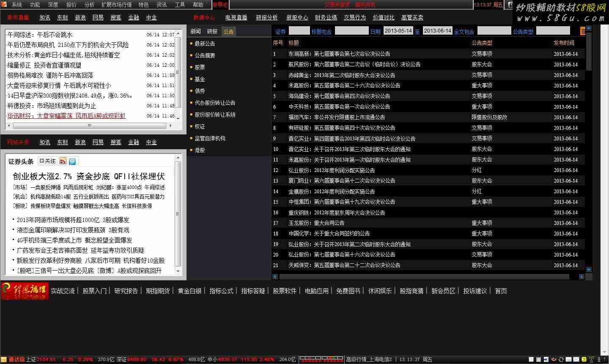Open news 午间综述:午后不会跳水

click(x=40, y=35)
